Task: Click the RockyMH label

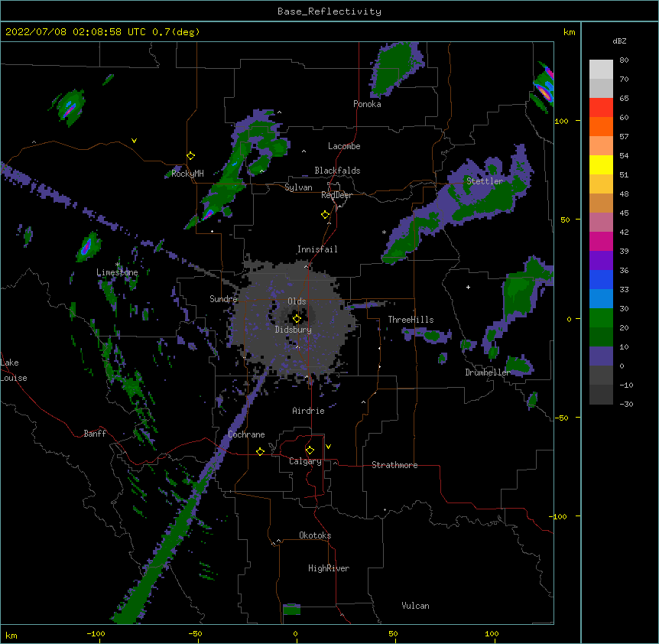Action: pos(187,173)
